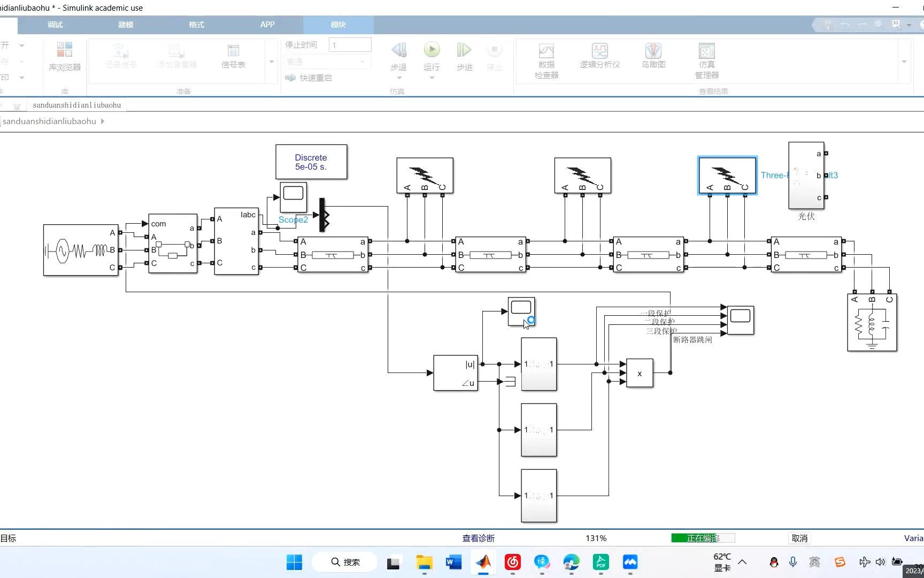Viewport: 924px width, 578px height.
Task: Click the 停止时间 stop time field
Action: pyautogui.click(x=350, y=45)
